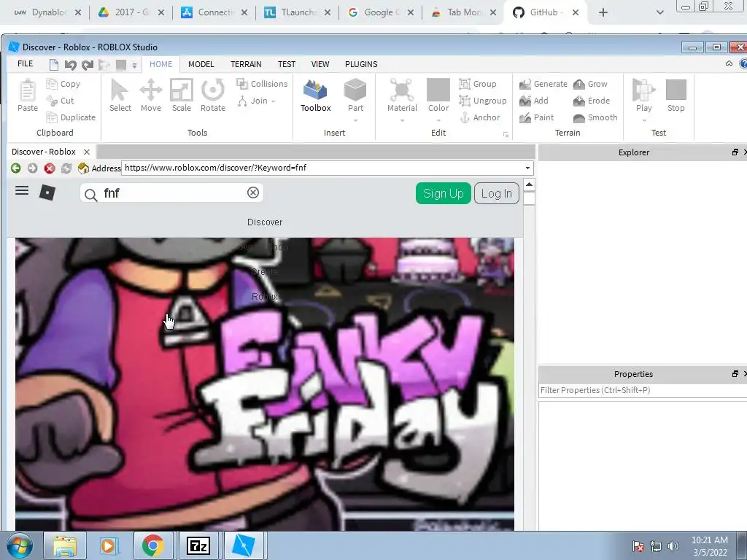The image size is (747, 560).
Task: Open 7-Zip from the taskbar
Action: [x=198, y=545]
